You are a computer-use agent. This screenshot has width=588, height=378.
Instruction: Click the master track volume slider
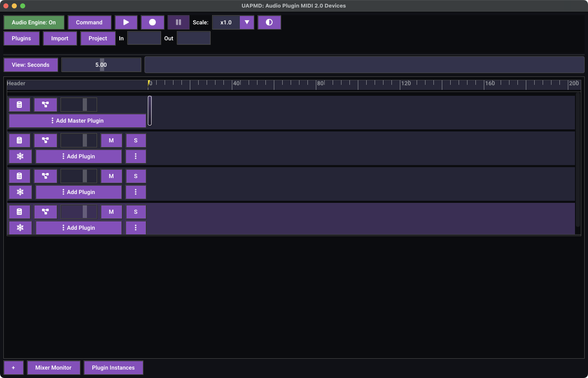tap(79, 105)
